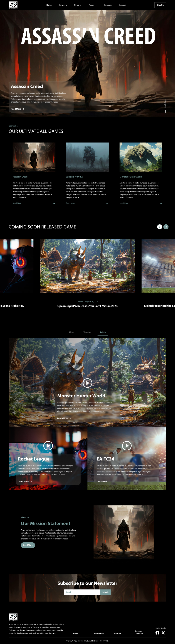Click the footer copyright notice text
175x644 pixels.
88,641
